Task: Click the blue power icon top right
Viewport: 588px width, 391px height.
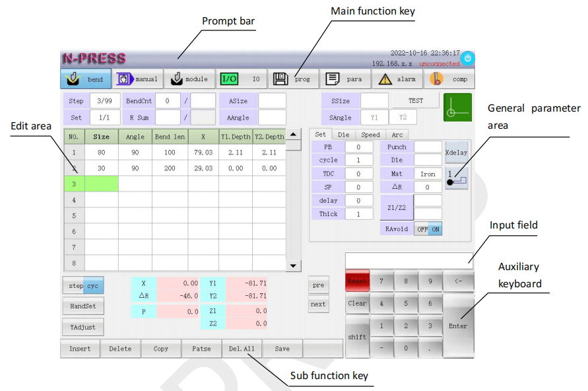Action: pyautogui.click(x=467, y=58)
